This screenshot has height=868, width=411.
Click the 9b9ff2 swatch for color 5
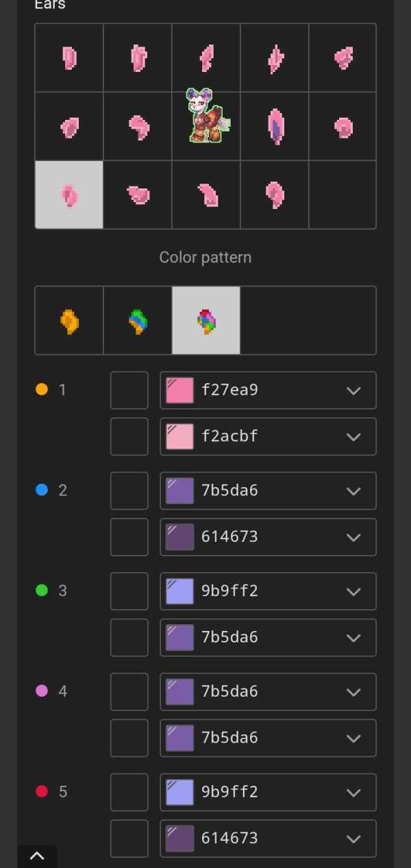[x=179, y=792]
